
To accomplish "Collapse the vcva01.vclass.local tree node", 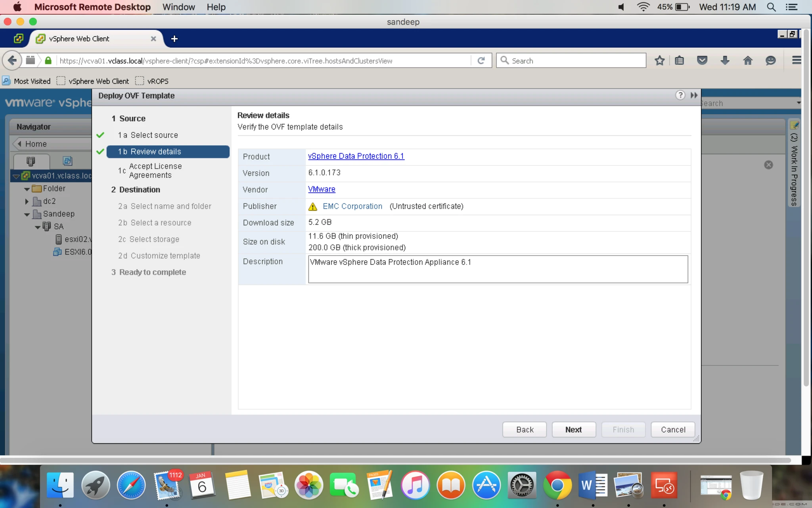I will tap(16, 176).
